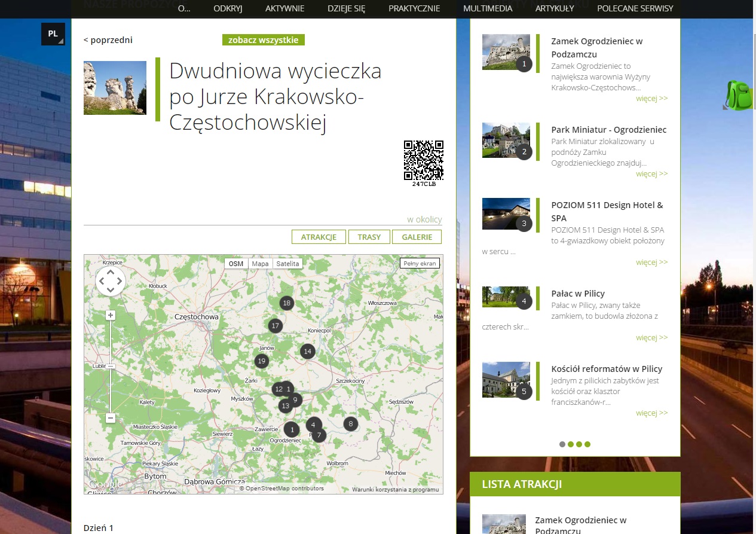Open the ARTYKUŁY menu
The width and height of the screenshot is (756, 534).
tap(555, 8)
